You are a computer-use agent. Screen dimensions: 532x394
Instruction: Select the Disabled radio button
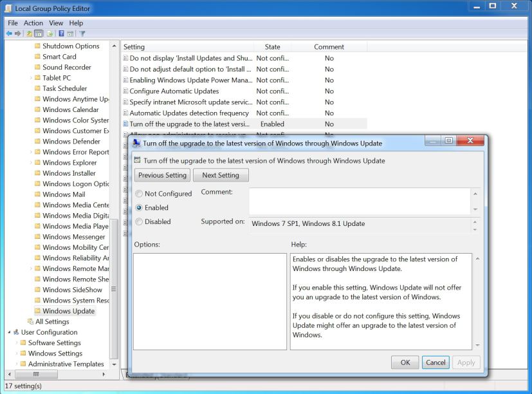(x=139, y=221)
